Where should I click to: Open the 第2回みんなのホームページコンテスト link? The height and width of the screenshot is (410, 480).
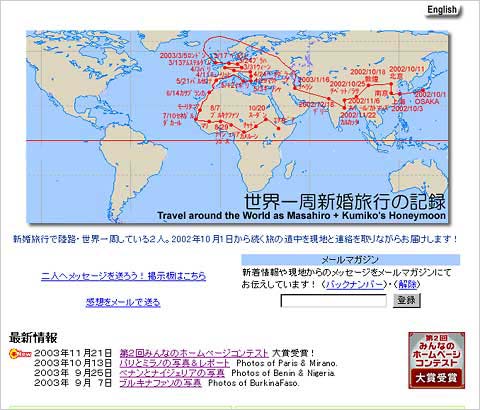[x=194, y=353]
